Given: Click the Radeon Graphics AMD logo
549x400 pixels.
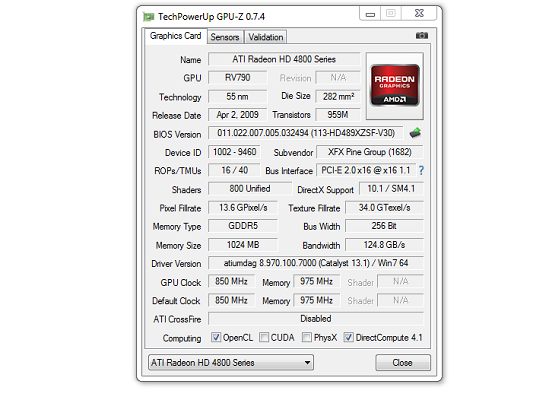Looking at the screenshot, I should [395, 85].
